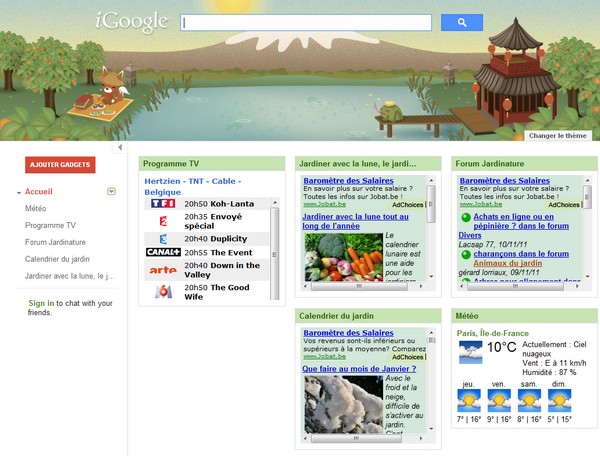Click Jardiner avec la lune gadget scroll-down arrow
Viewport: 600px width, 456px height.
pos(432,276)
